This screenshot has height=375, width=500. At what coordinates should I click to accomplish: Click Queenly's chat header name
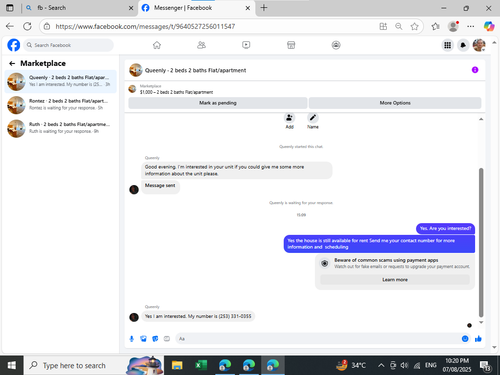195,70
